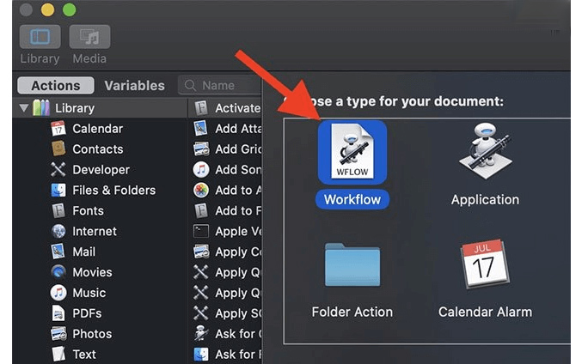Screen dimensions: 588x364
Task: Switch to the Variables tab
Action: tap(134, 85)
